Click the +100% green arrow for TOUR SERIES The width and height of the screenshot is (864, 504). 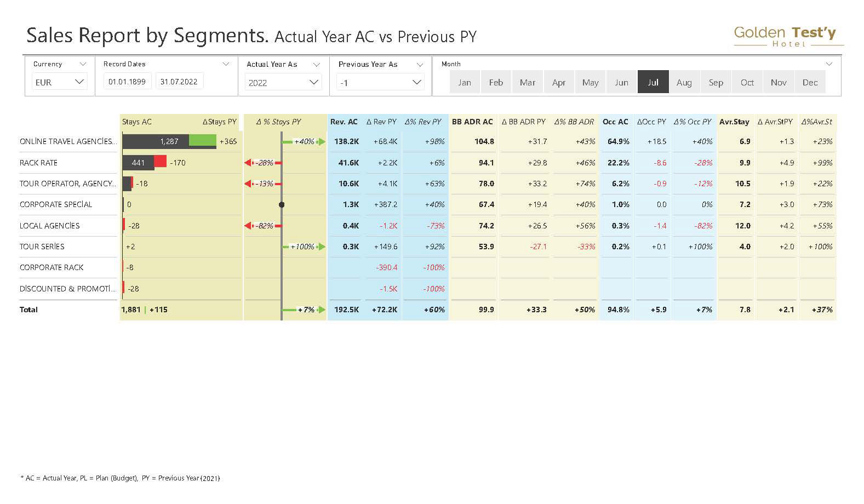click(304, 247)
